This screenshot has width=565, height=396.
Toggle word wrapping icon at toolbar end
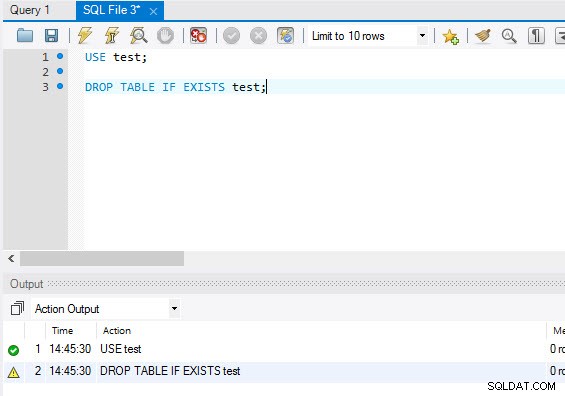pyautogui.click(x=560, y=36)
